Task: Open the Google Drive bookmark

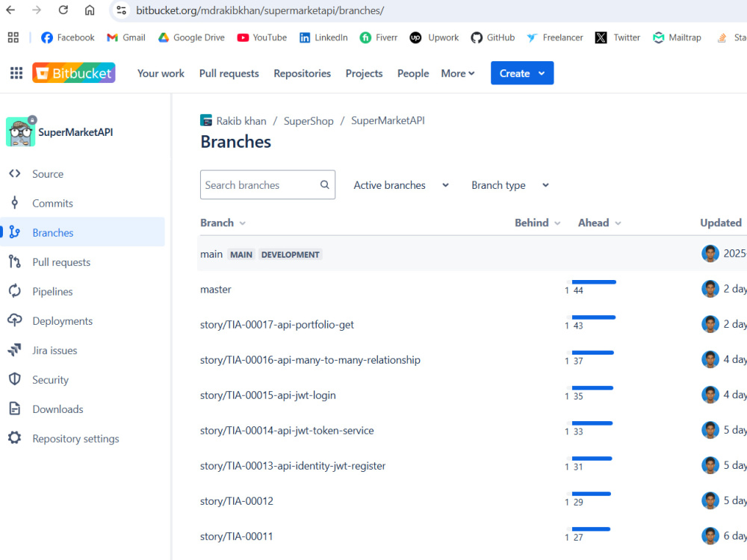Action: pos(191,37)
